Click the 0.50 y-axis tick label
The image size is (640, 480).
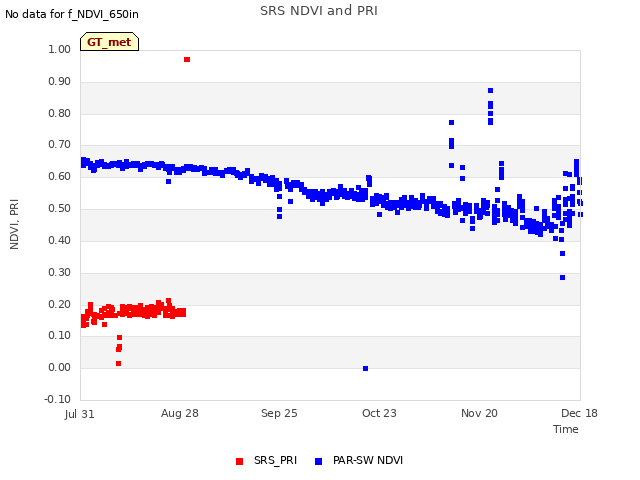point(60,208)
